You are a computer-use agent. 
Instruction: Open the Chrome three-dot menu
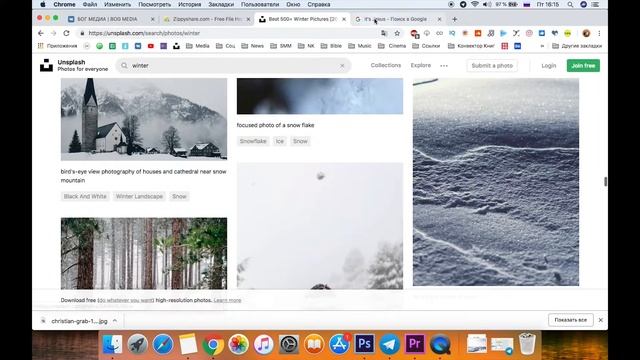[x=599, y=33]
